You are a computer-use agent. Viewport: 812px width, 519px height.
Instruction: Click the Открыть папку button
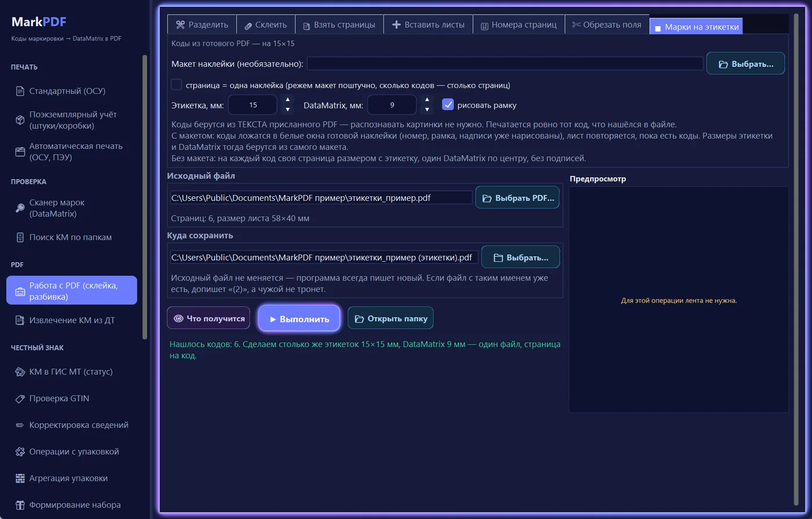coord(390,318)
